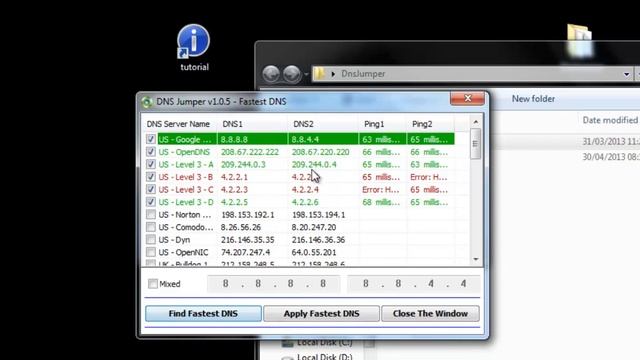Uncheck the US - Level 3 - C checkbox
This screenshot has height=360, width=640.
point(151,189)
